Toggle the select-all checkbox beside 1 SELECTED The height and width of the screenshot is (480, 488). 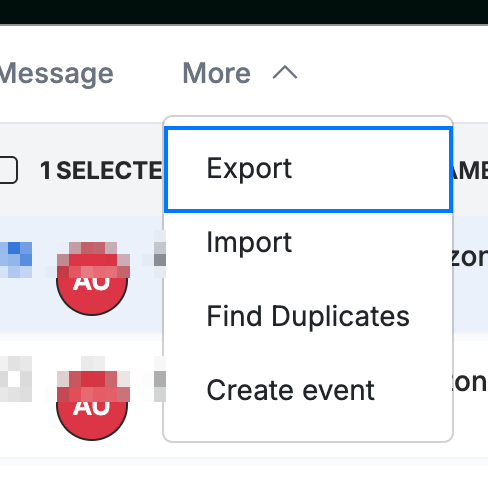point(8,170)
